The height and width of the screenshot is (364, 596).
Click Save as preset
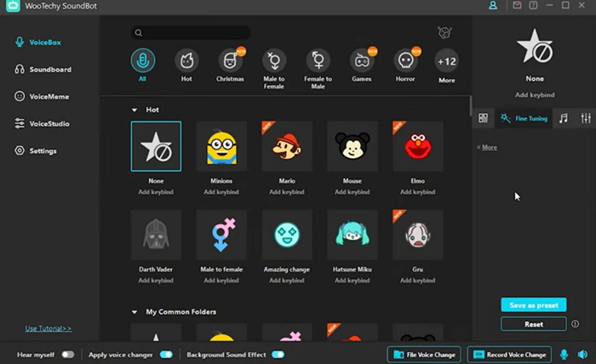click(x=534, y=304)
